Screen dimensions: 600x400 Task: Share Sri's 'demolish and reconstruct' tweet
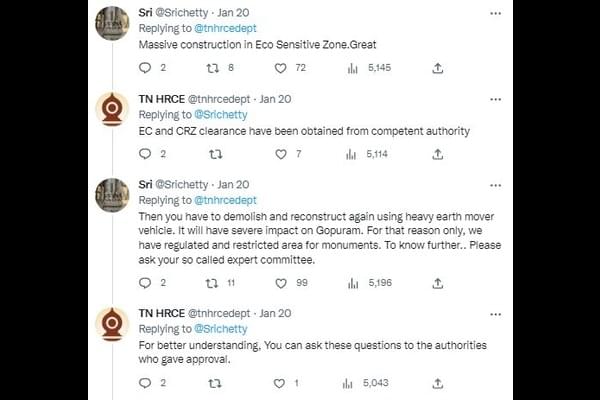(x=437, y=283)
